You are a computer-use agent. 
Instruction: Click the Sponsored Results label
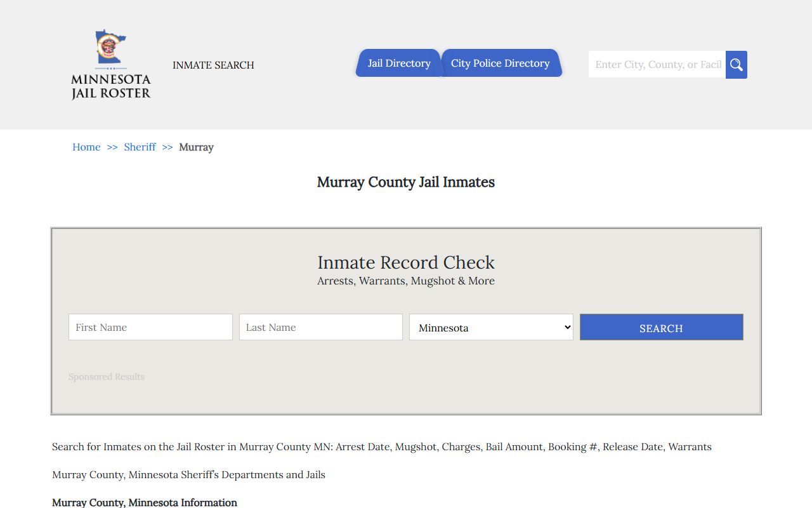107,377
